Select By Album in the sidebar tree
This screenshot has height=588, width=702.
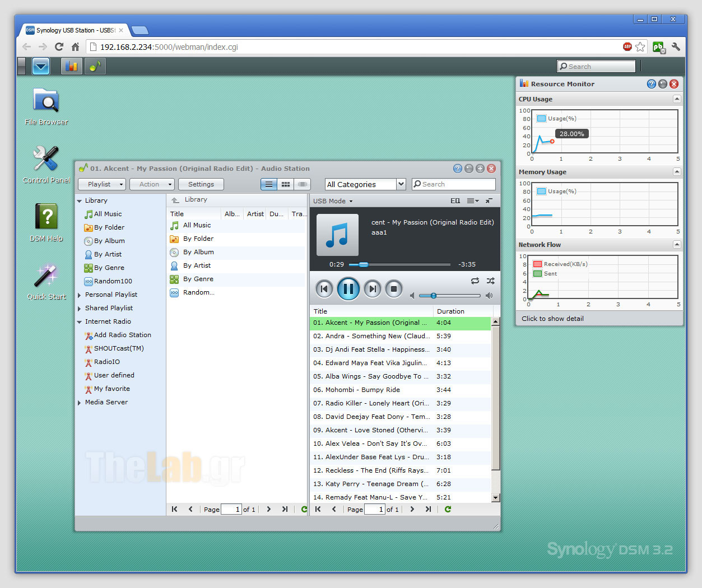coord(104,241)
